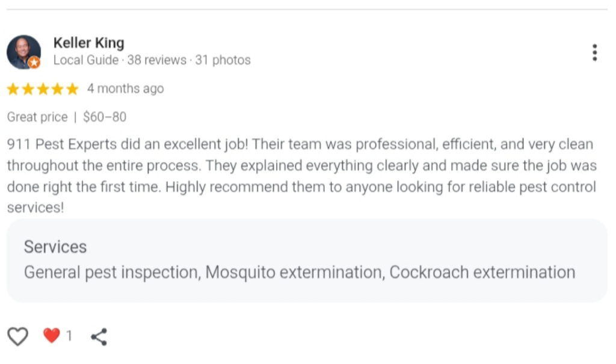Viewport: 616px width, 364px height.
Task: Open the review overflow menu for reporting
Action: [x=595, y=52]
